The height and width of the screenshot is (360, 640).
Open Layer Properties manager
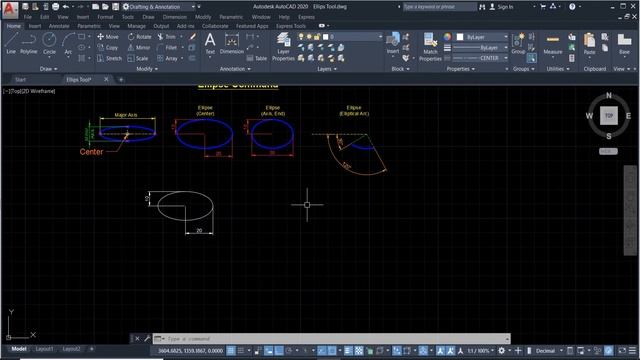(283, 47)
